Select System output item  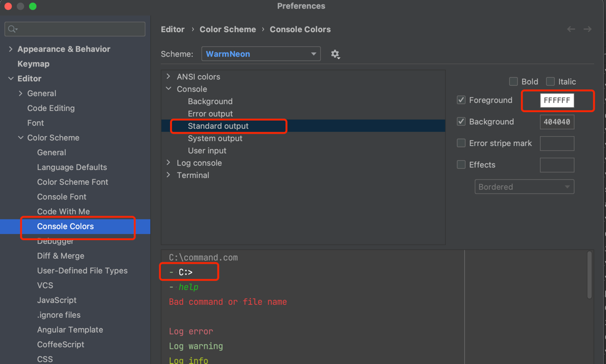[215, 139]
